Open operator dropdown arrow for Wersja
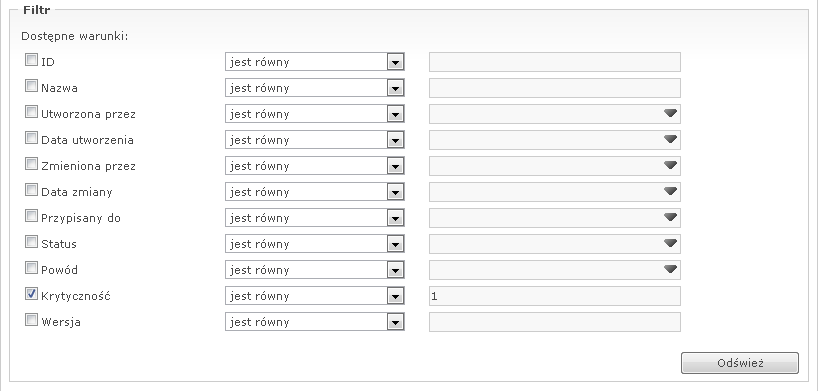Viewport: 818px width, 391px height. click(x=395, y=322)
